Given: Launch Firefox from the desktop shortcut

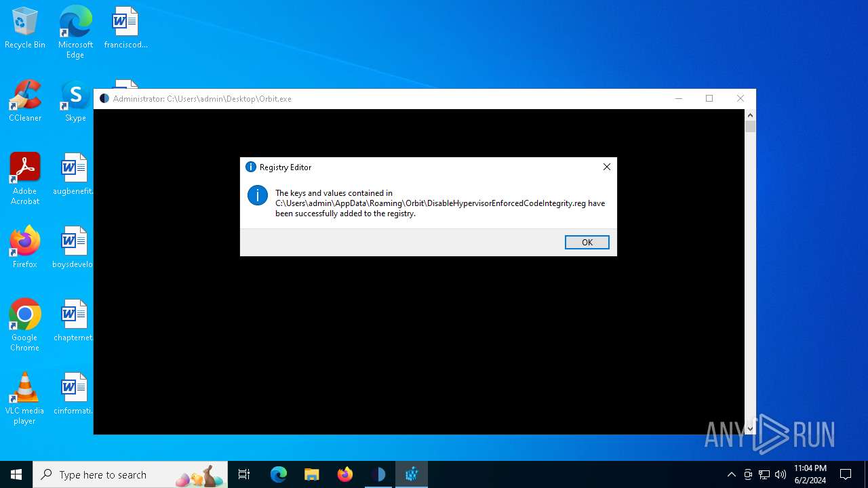Looking at the screenshot, I should click(x=25, y=247).
